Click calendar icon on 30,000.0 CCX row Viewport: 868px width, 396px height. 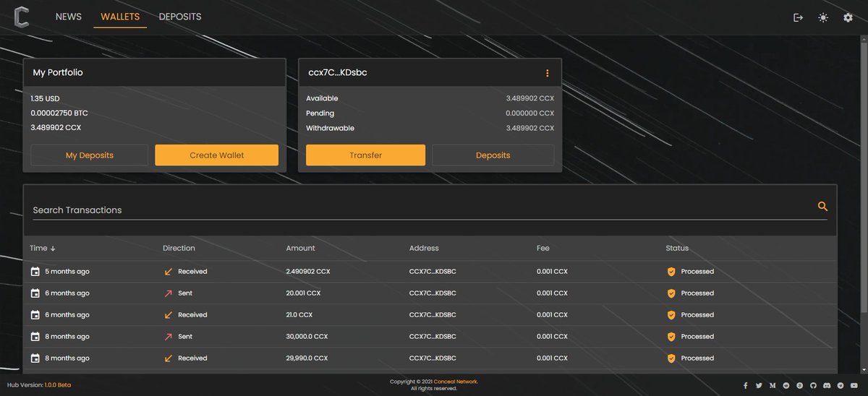[35, 337]
